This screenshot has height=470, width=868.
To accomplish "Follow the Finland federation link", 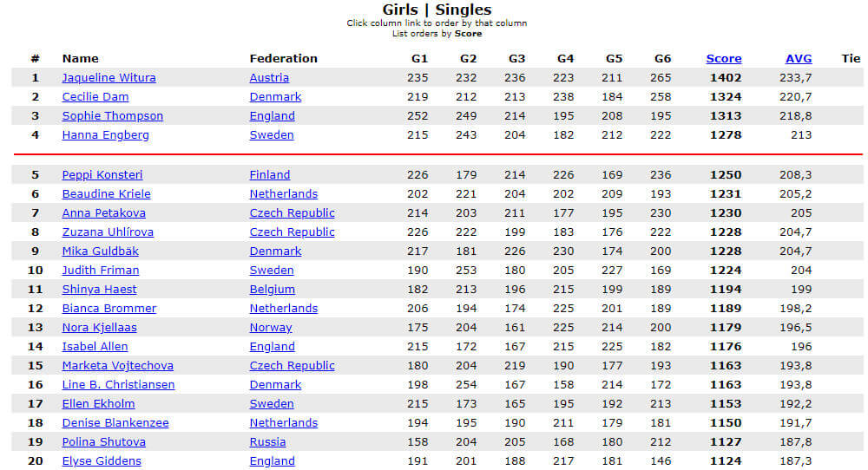I will [x=270, y=174].
